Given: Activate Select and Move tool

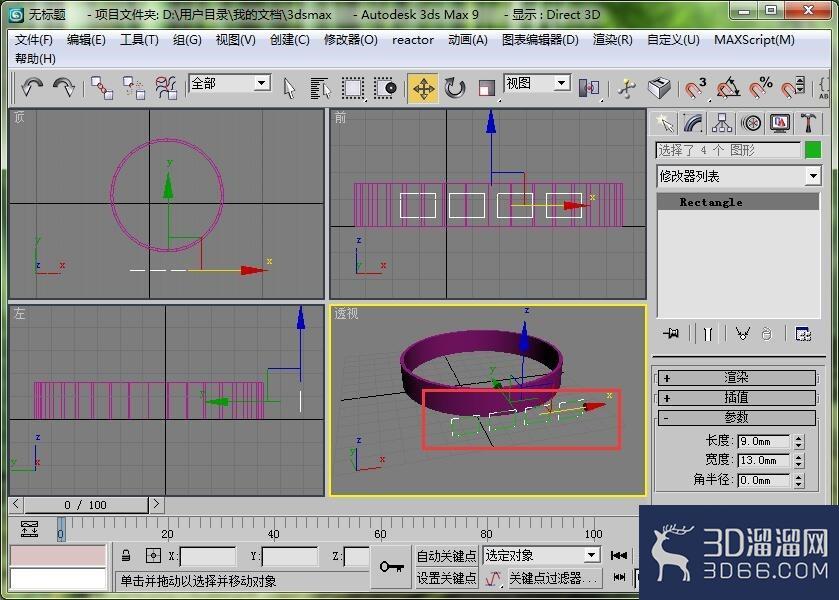Looking at the screenshot, I should pyautogui.click(x=423, y=88).
